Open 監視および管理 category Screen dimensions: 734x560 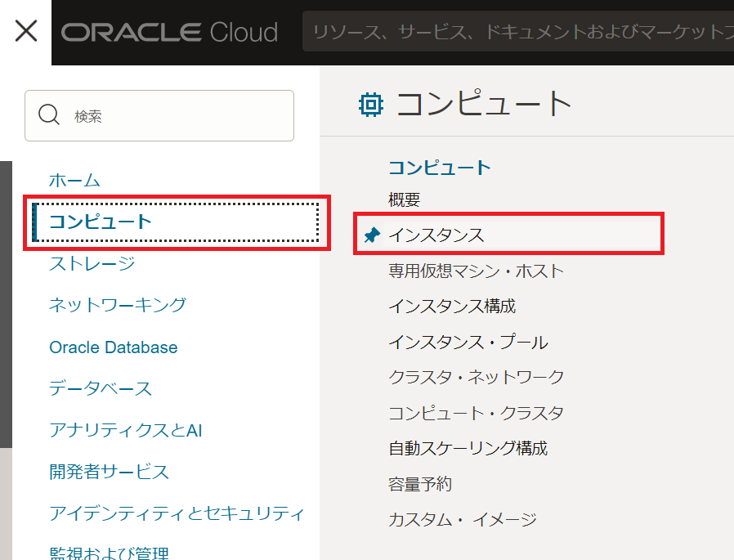pos(109,553)
